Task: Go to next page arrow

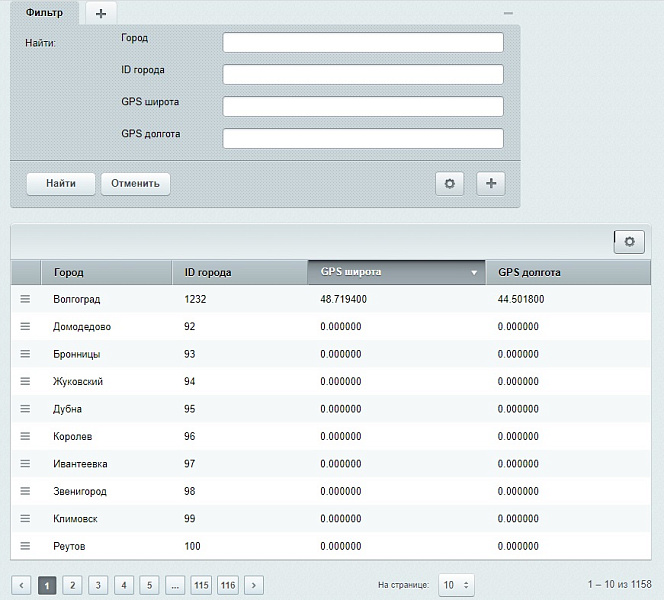Action: pyautogui.click(x=254, y=585)
